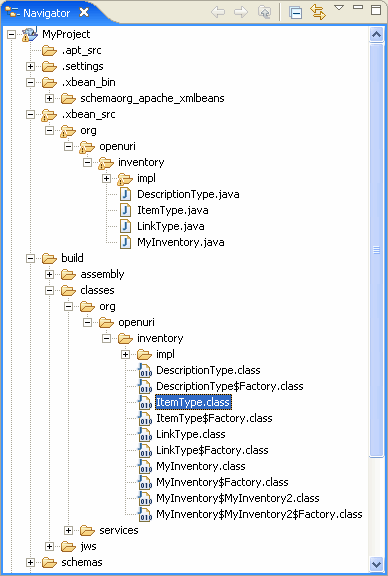Screen dimensions: 388x576
Task: Click the MyInventory$Factory.class binary icon
Action: click(145, 483)
